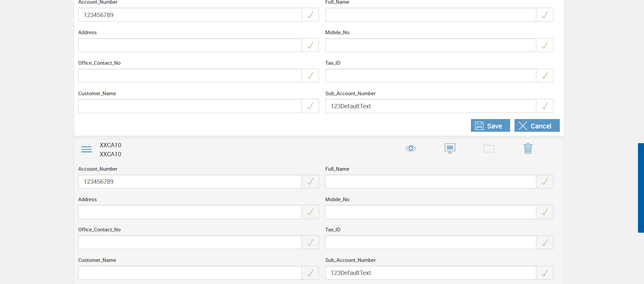Focus the Address field in XXCA10 form
The height and width of the screenshot is (284, 644).
coord(190,212)
